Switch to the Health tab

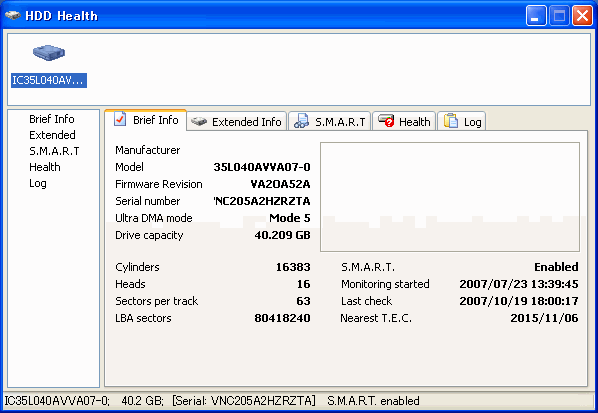[x=404, y=122]
